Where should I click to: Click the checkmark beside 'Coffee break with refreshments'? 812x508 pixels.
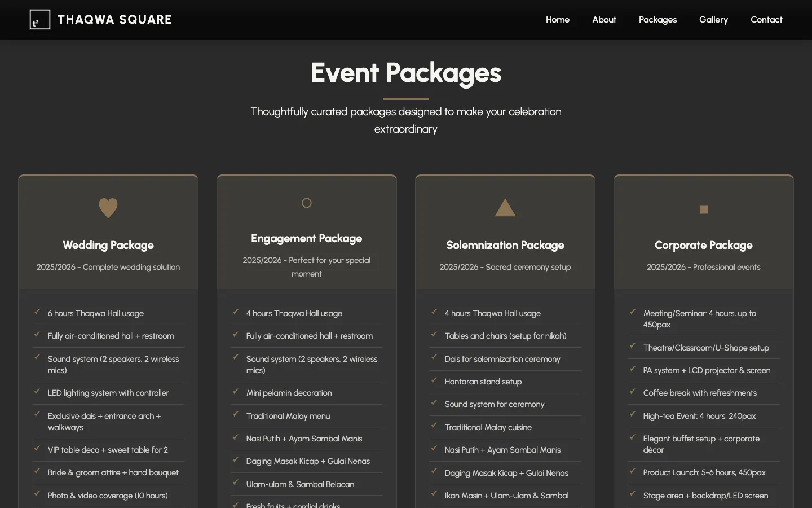tap(632, 391)
